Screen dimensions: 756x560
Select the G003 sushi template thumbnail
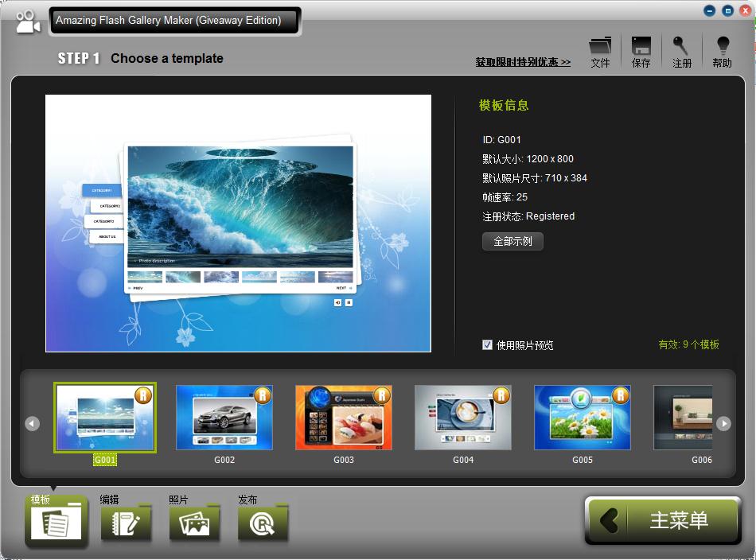tap(344, 418)
